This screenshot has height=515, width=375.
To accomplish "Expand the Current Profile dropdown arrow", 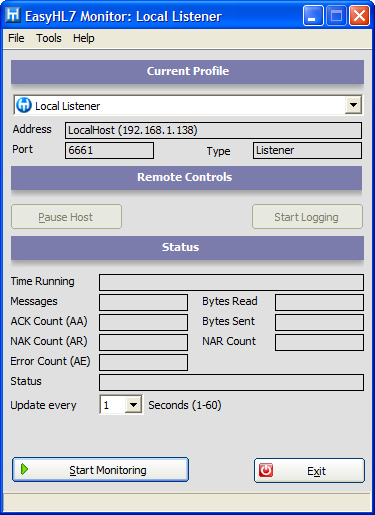I will [353, 105].
